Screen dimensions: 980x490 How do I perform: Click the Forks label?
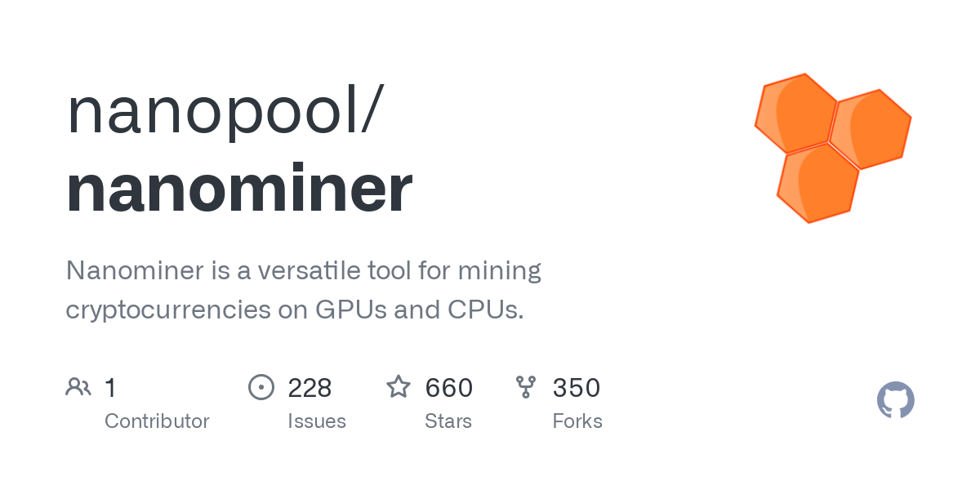(577, 421)
